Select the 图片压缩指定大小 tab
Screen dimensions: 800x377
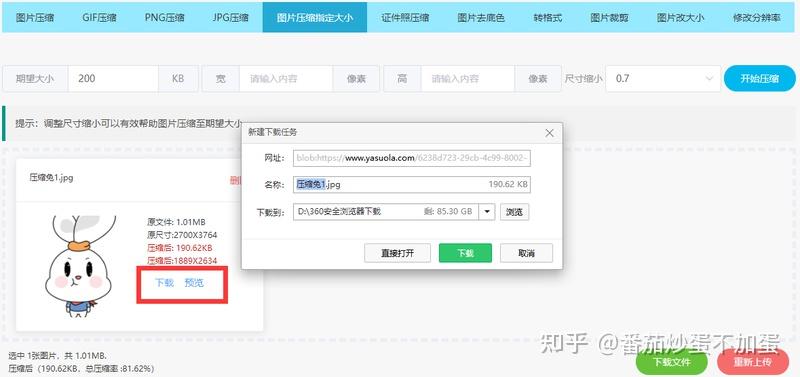click(315, 17)
